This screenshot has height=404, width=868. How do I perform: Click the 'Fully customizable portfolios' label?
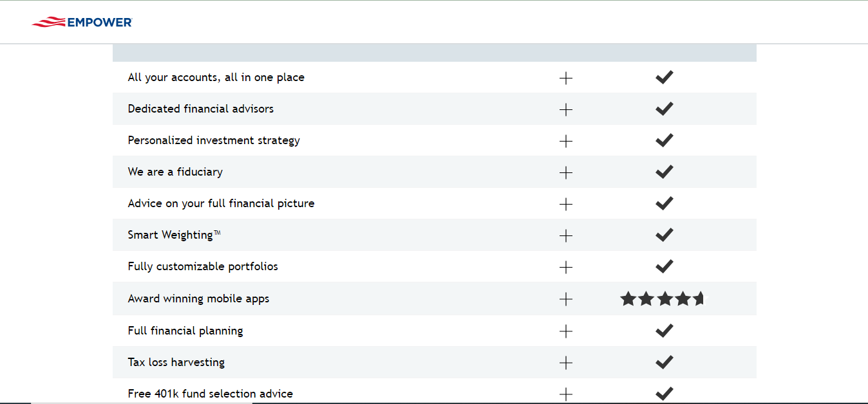203,266
